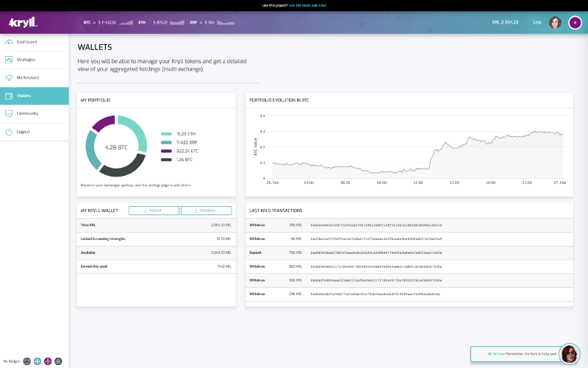Click the purple third badge icon

[48, 361]
